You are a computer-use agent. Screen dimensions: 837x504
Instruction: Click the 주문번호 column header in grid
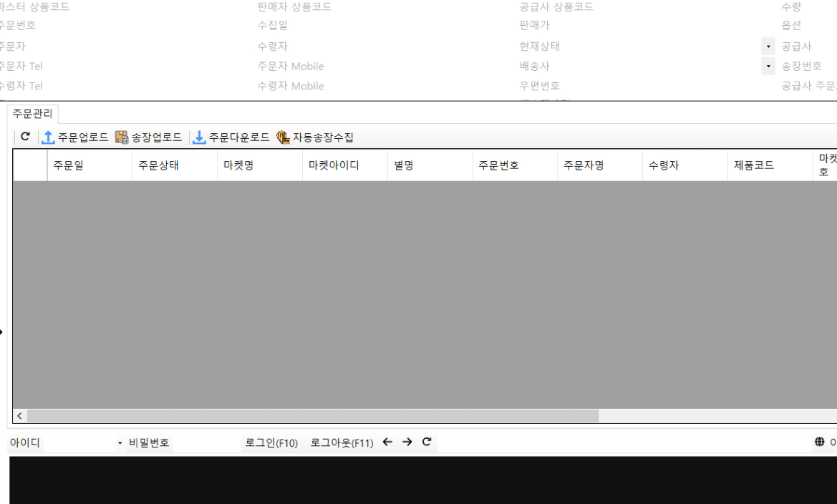click(515, 165)
